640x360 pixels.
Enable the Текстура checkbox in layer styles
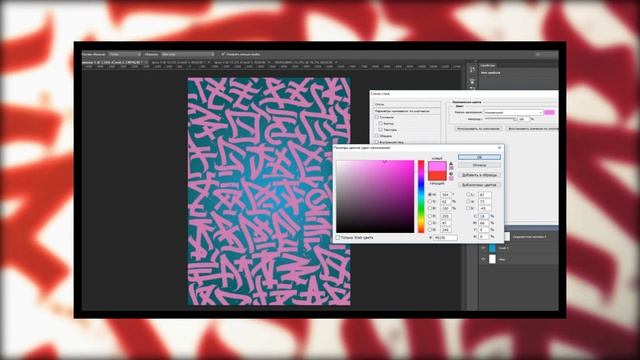(x=380, y=130)
